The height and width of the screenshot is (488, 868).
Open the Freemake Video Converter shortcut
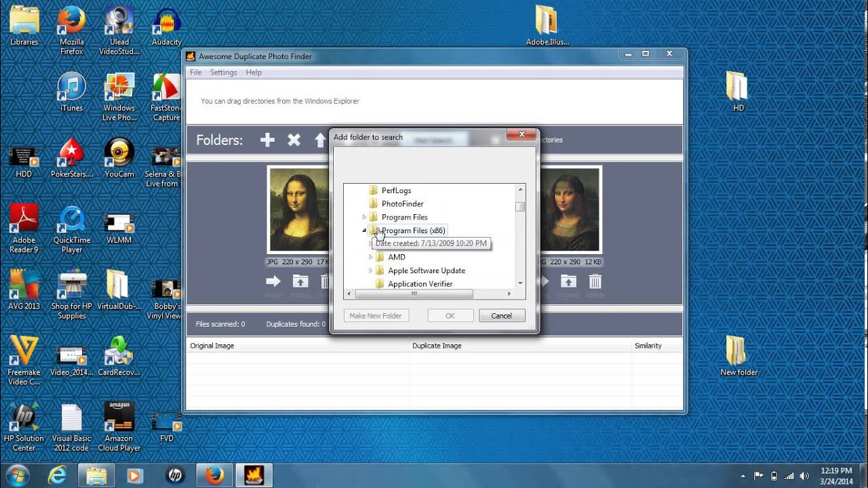coord(24,362)
